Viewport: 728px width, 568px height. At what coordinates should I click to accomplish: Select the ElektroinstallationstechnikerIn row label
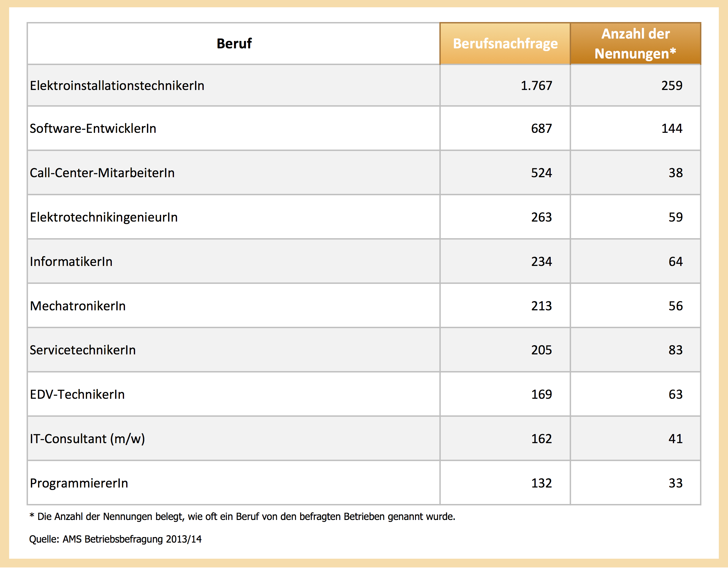point(117,86)
